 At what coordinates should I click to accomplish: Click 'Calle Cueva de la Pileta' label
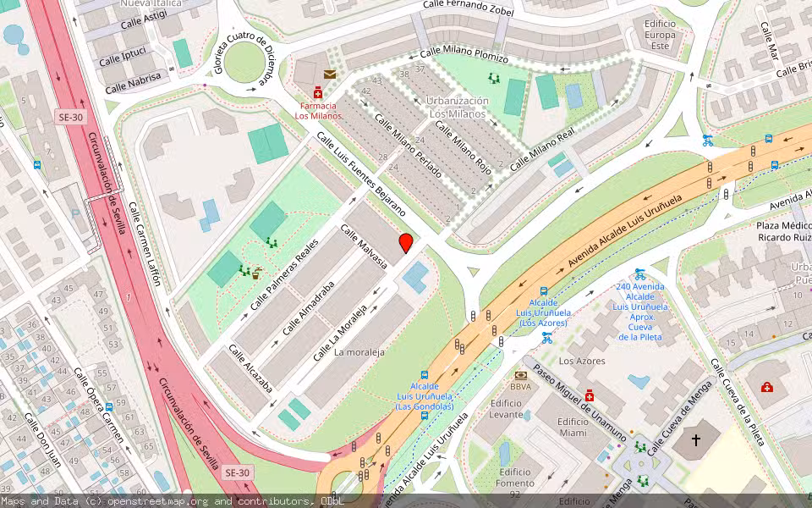click(x=738, y=401)
